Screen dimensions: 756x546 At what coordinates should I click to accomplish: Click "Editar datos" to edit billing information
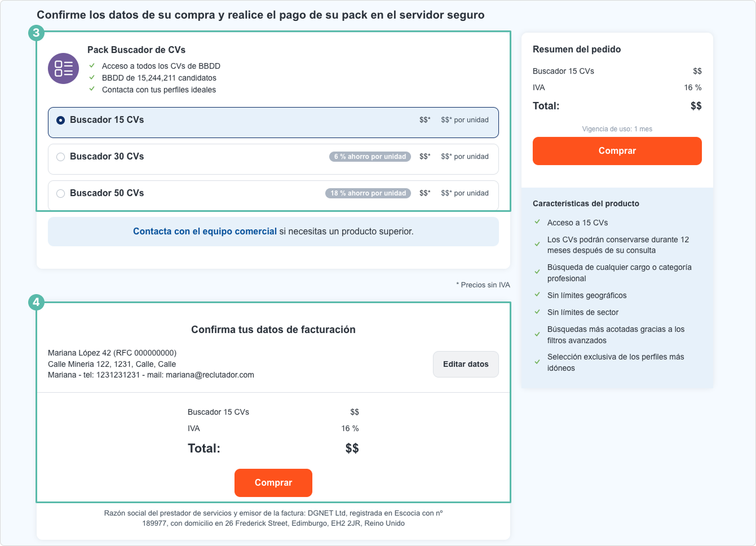(x=466, y=364)
